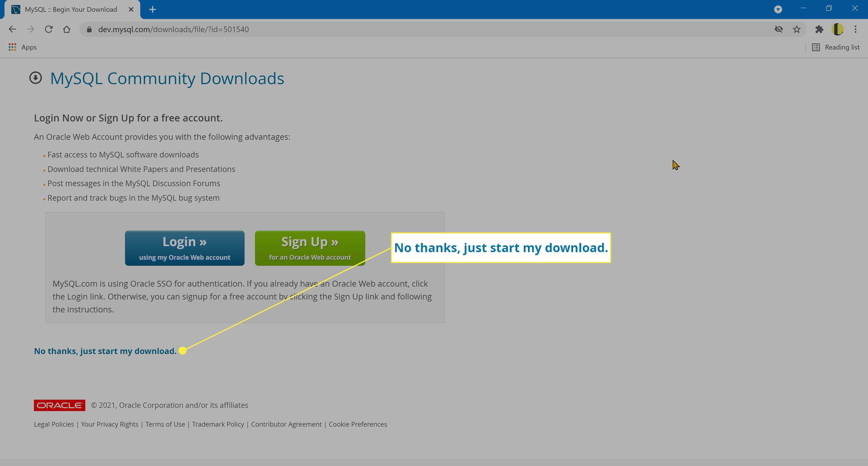Open Legal Policies link
868x466 pixels.
(x=54, y=424)
